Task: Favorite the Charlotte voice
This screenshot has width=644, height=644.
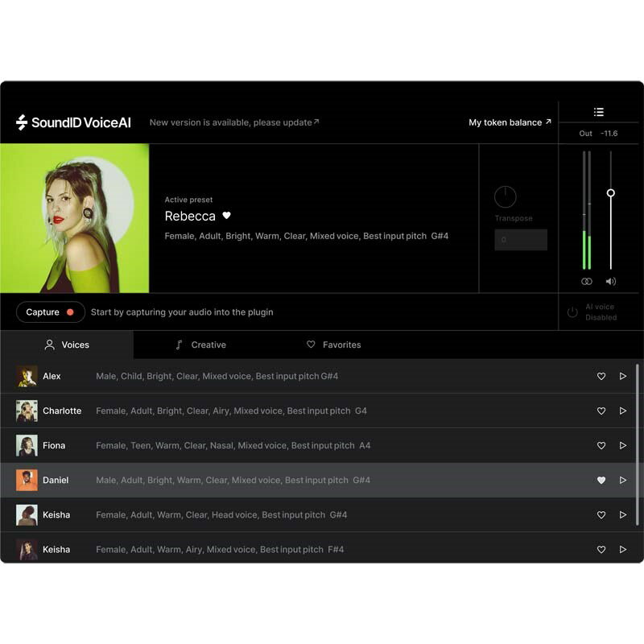Action: click(x=601, y=411)
